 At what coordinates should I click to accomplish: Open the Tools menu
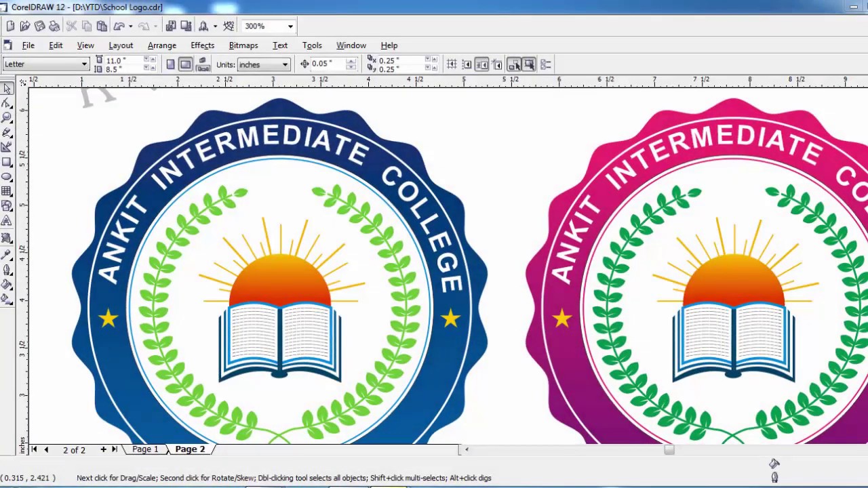[312, 45]
